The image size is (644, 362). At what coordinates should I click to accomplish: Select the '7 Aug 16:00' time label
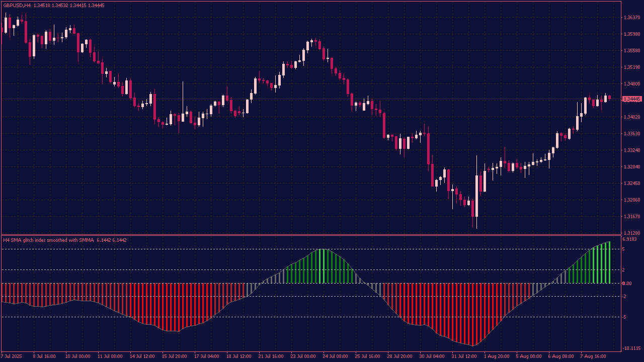593,356
